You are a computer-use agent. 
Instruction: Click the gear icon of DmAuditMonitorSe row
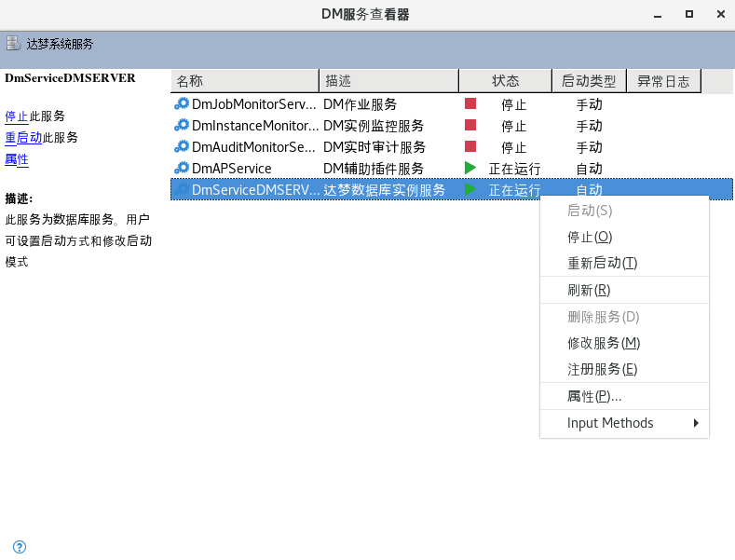click(x=182, y=147)
